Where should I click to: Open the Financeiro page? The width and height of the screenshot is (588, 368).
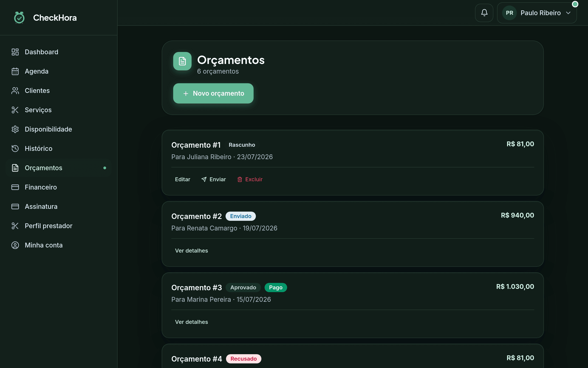click(59, 187)
